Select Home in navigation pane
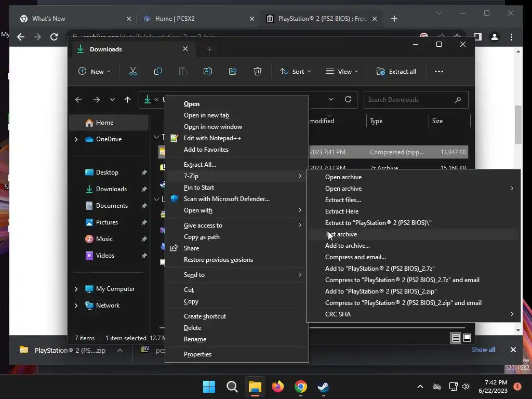 coord(109,123)
